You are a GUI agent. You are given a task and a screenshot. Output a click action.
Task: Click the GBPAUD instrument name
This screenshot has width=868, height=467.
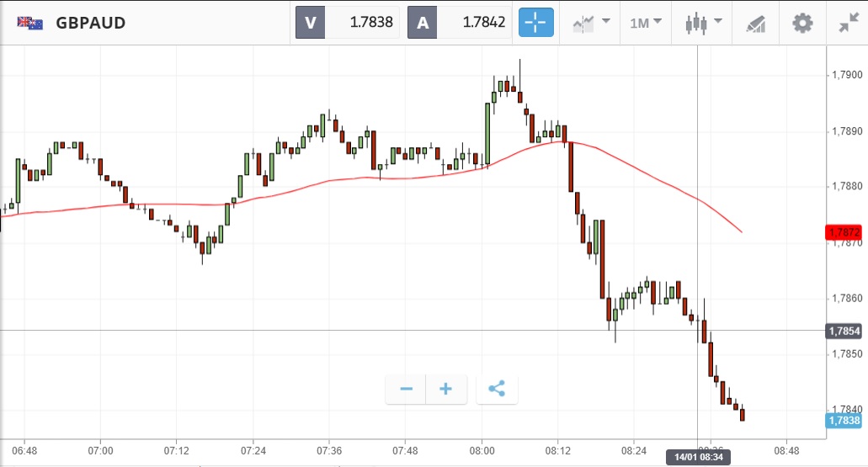pos(91,24)
